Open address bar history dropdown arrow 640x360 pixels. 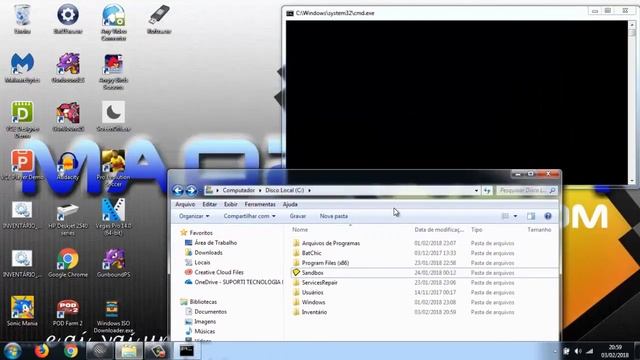(476, 190)
